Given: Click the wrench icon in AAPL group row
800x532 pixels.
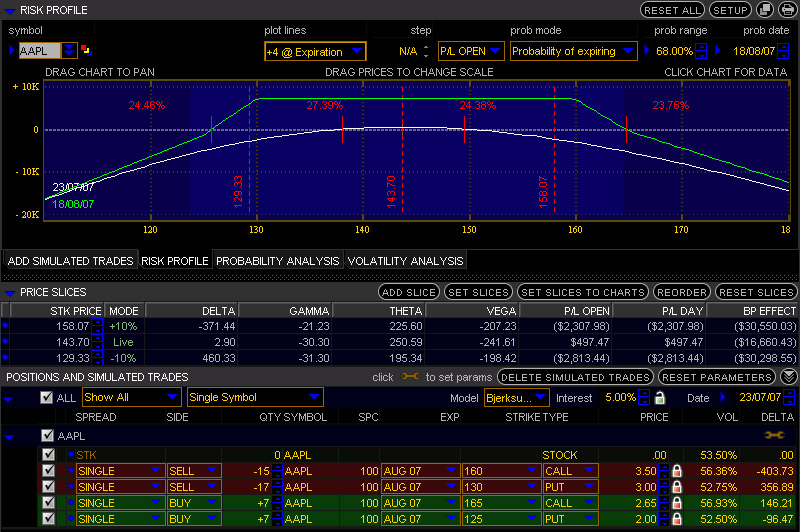Looking at the screenshot, I should pyautogui.click(x=772, y=436).
